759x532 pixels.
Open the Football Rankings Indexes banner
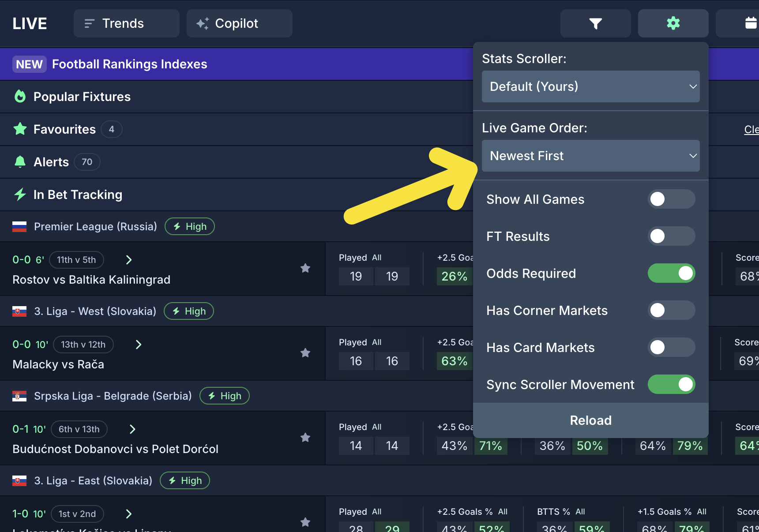[x=129, y=64]
